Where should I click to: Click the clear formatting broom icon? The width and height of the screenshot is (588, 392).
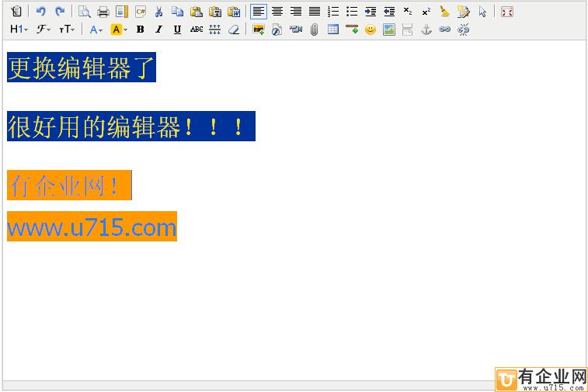click(444, 12)
